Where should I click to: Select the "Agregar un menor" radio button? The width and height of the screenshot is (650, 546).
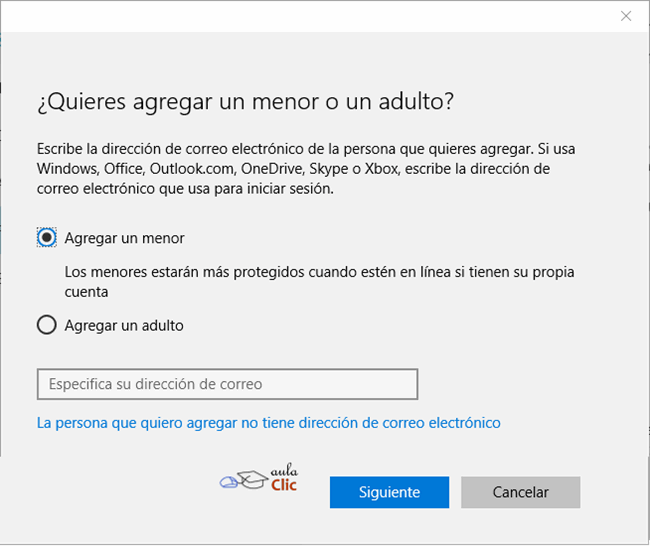47,238
